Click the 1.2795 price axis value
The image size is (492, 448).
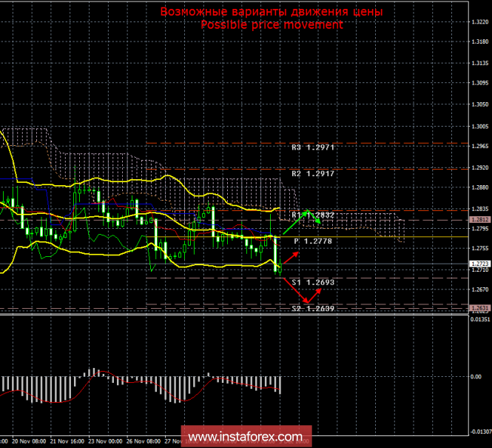[x=480, y=229]
